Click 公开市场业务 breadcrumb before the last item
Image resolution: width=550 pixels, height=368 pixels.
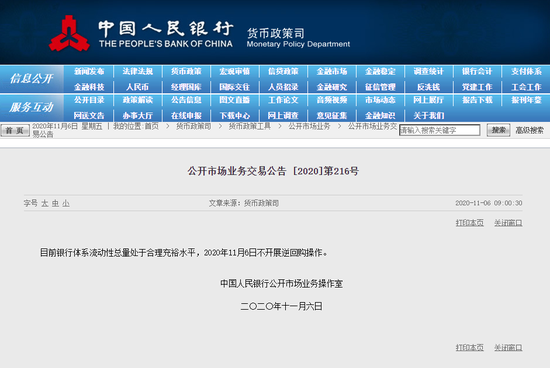(x=309, y=126)
